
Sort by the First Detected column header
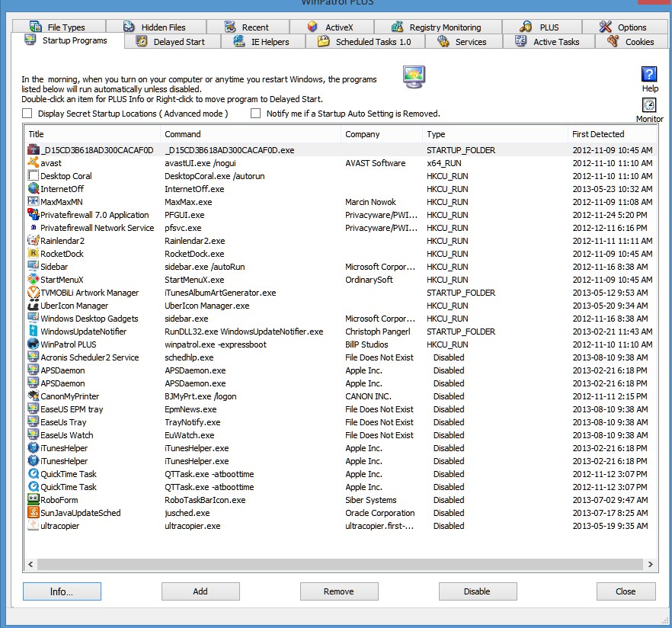tap(598, 133)
